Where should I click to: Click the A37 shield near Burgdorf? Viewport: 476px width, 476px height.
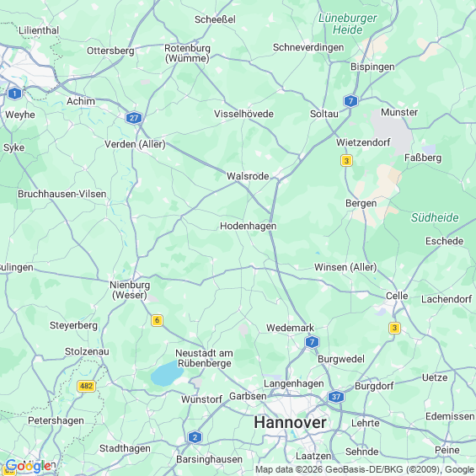pos(336,397)
